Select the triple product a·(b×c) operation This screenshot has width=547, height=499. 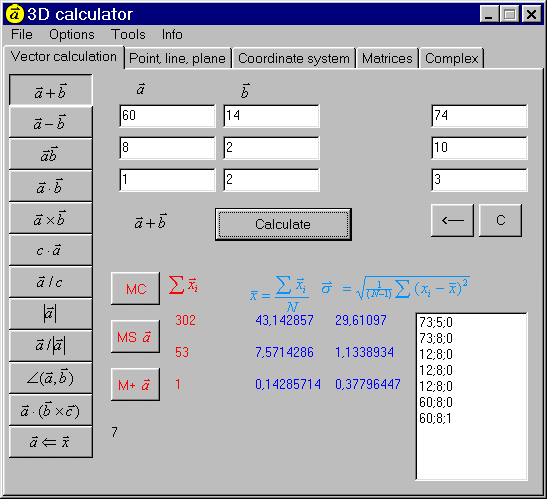[51, 410]
